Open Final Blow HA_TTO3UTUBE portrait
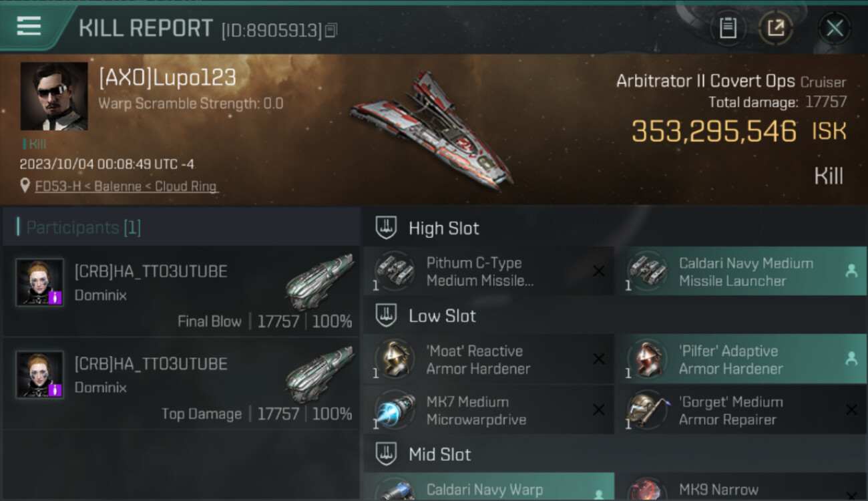Screen dimensions: 868x501 (40, 283)
